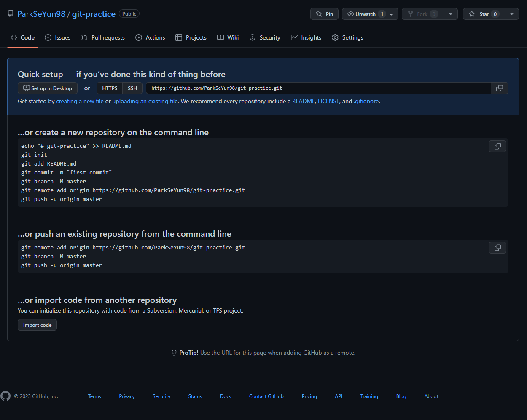This screenshot has width=527, height=420.
Task: Click the LICENSE link
Action: 328,101
